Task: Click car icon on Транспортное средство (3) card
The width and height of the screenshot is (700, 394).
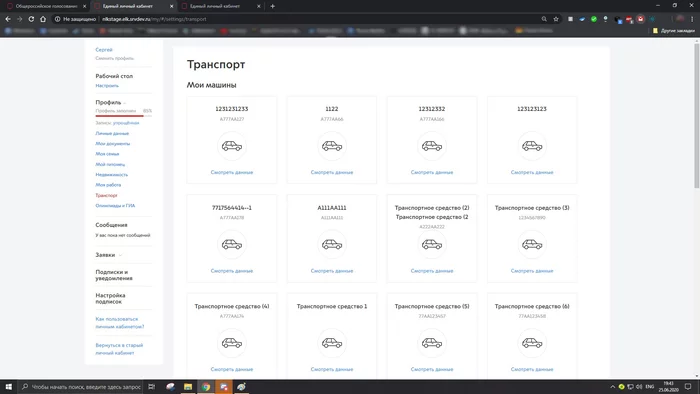Action: (532, 245)
